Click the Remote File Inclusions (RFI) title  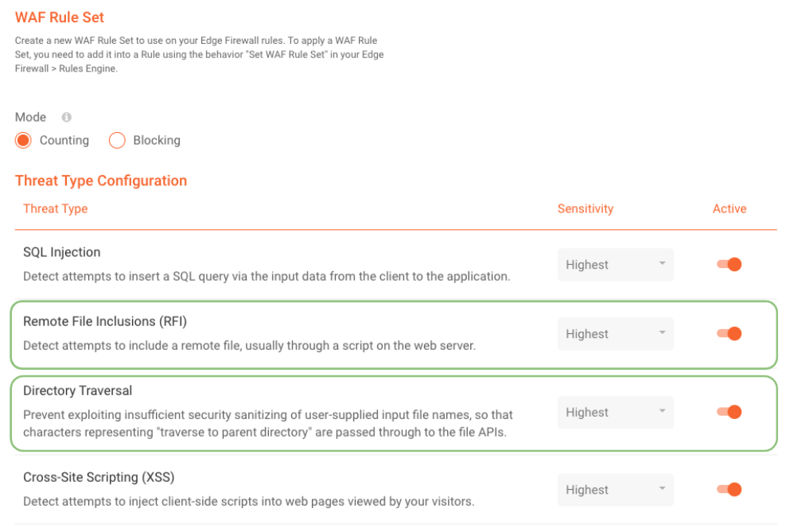(105, 321)
